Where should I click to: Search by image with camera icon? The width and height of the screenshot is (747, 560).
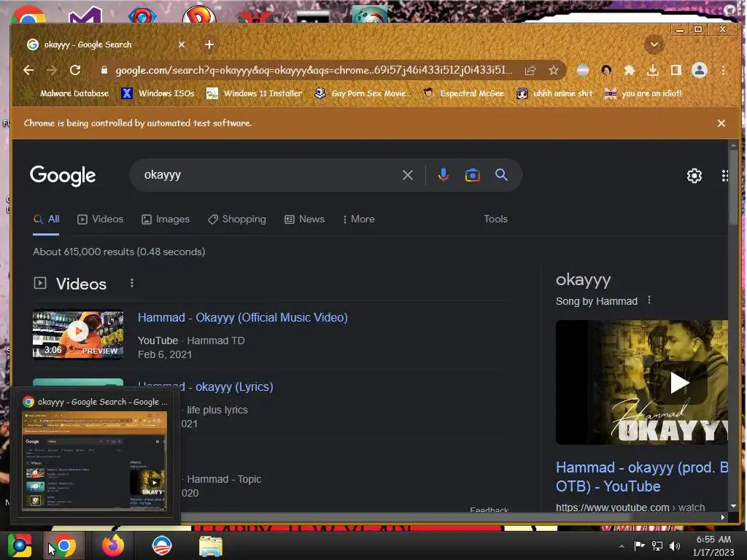click(472, 175)
